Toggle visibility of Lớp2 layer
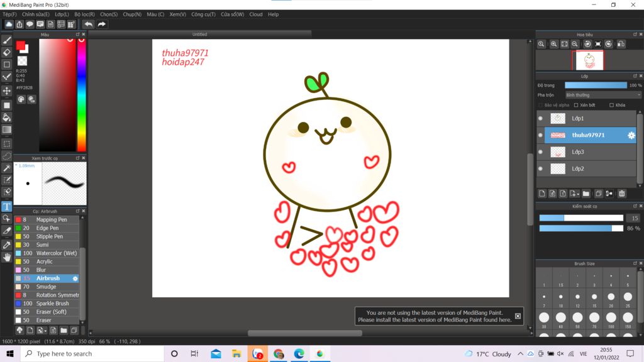 point(540,168)
